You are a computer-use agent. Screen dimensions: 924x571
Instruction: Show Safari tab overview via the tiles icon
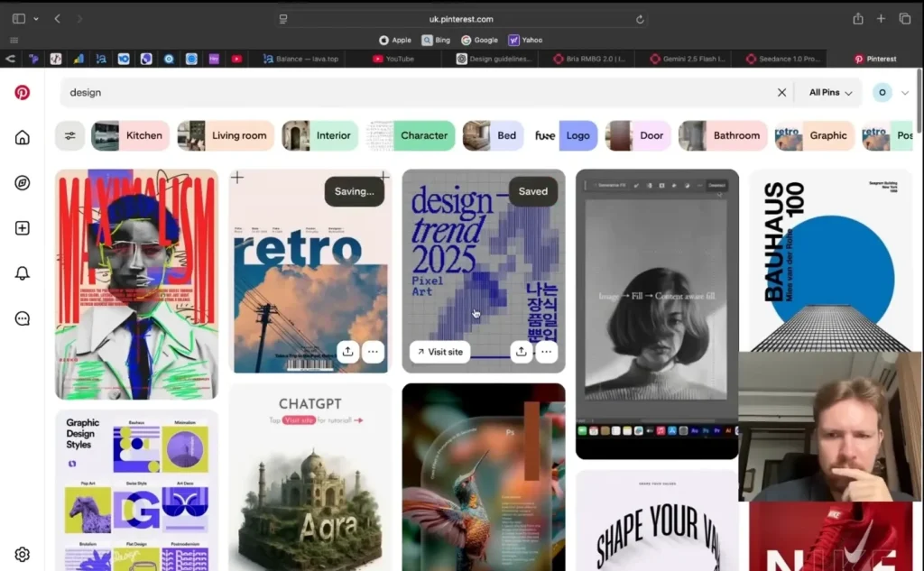click(x=905, y=17)
